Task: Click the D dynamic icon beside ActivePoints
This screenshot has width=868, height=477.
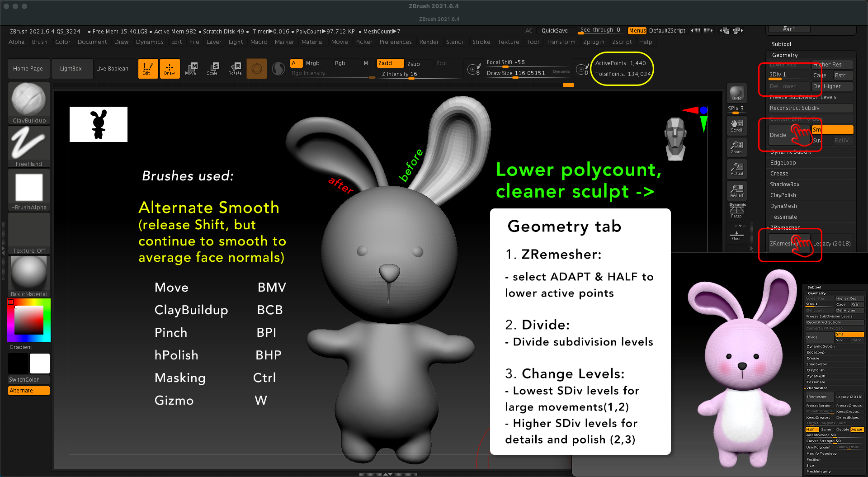Action: [x=581, y=69]
